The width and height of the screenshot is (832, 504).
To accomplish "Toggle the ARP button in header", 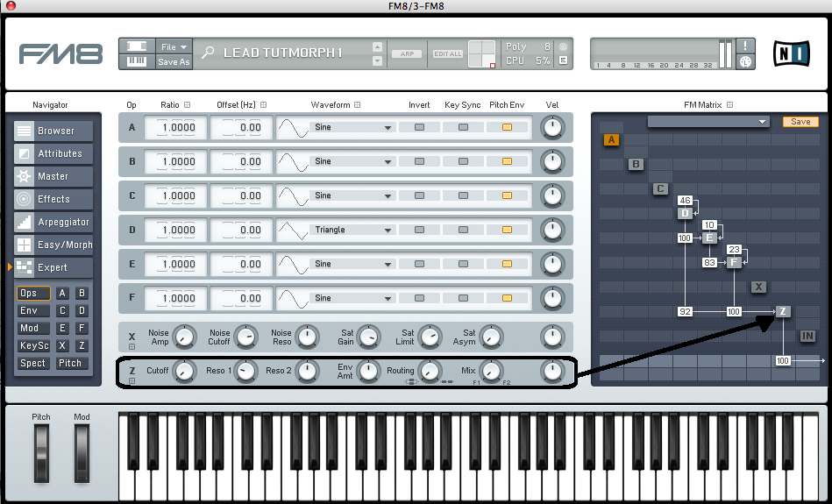I will (407, 54).
